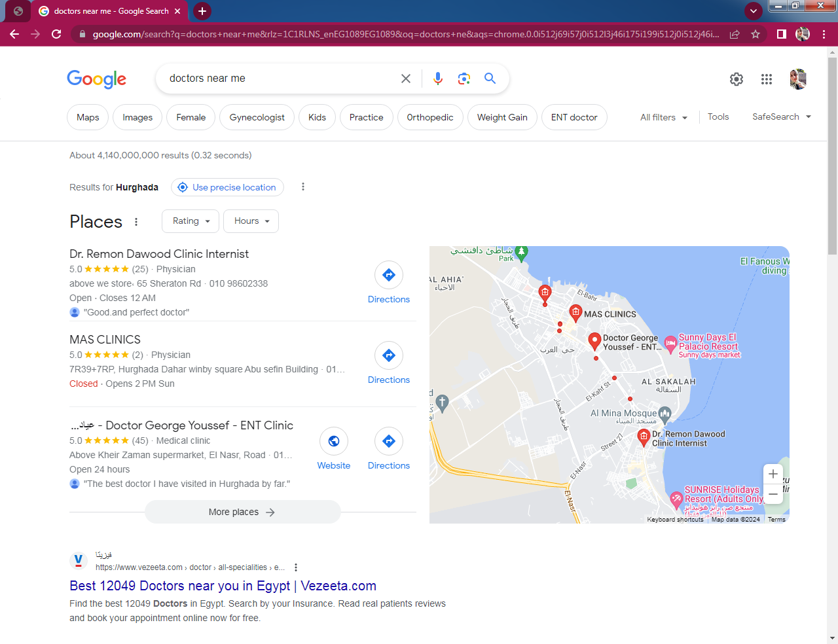The width and height of the screenshot is (838, 644).
Task: Select the ENT doctor filter chip
Action: point(574,118)
